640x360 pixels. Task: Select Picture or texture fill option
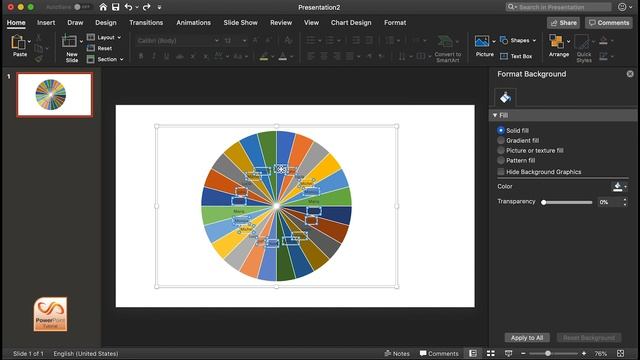(501, 151)
